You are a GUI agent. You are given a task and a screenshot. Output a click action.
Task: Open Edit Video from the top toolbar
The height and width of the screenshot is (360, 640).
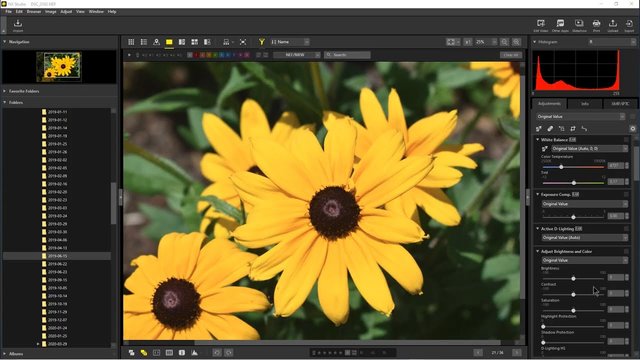coord(541,25)
